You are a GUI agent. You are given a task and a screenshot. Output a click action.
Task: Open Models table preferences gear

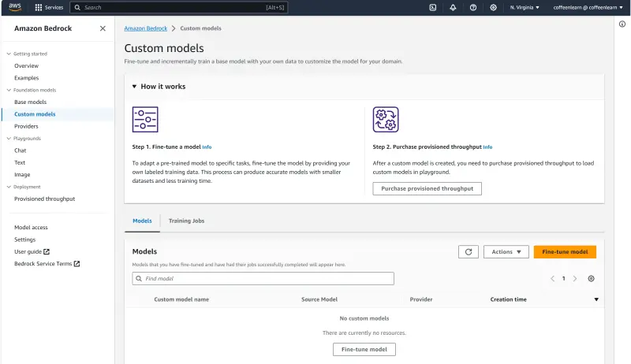591,279
